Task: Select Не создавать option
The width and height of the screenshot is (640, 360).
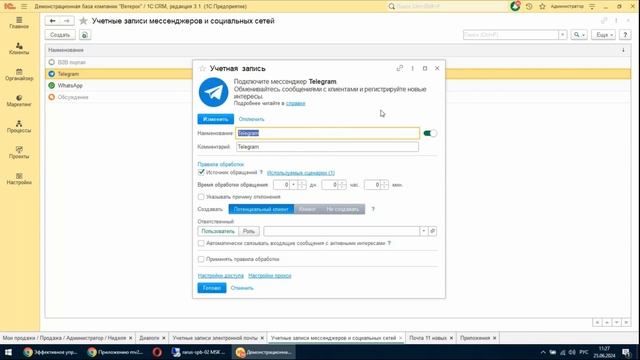Action: pos(342,209)
